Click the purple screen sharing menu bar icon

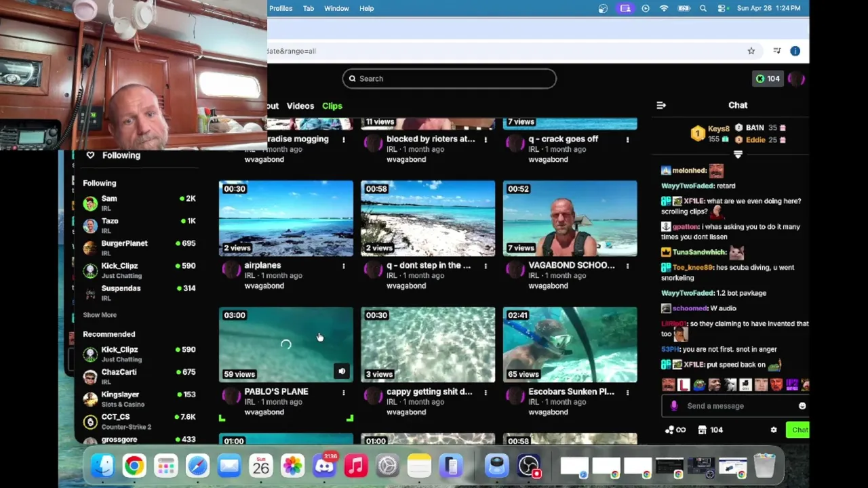(625, 8)
